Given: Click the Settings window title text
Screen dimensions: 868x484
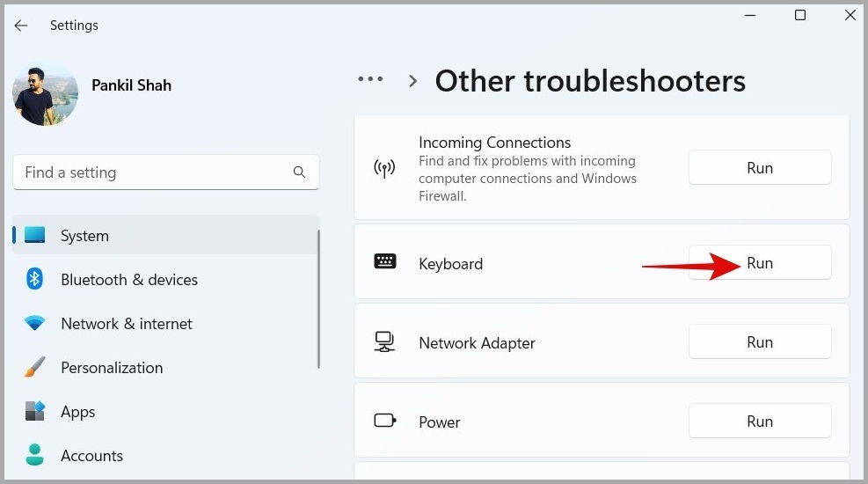Looking at the screenshot, I should pos(74,26).
